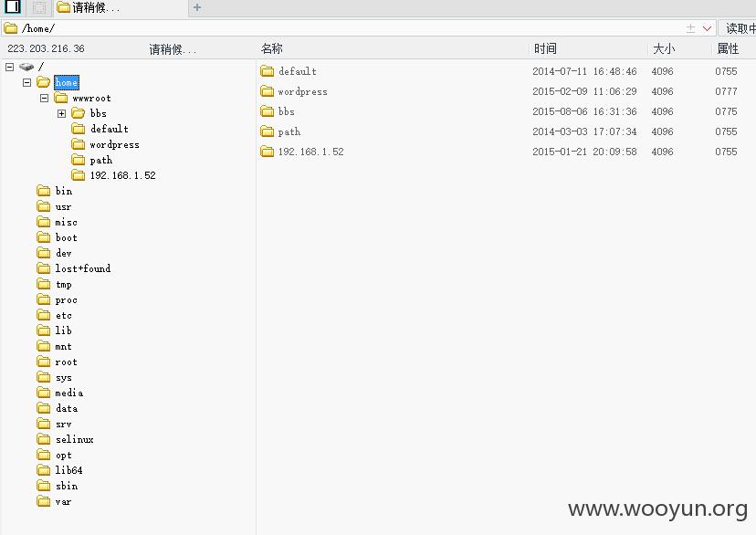Image resolution: width=756 pixels, height=535 pixels.
Task: Sort by 名称 column header
Action: click(x=271, y=48)
